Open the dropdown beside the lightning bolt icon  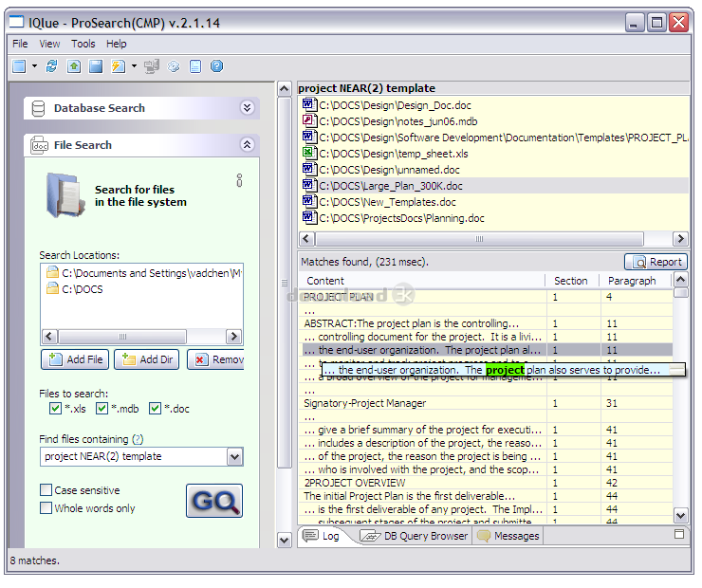134,66
